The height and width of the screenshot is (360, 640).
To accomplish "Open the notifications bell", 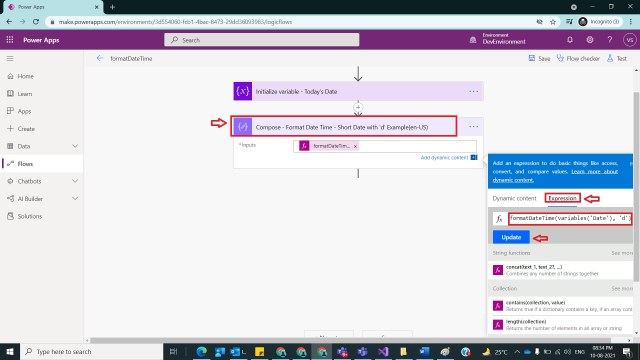I will tap(570, 40).
